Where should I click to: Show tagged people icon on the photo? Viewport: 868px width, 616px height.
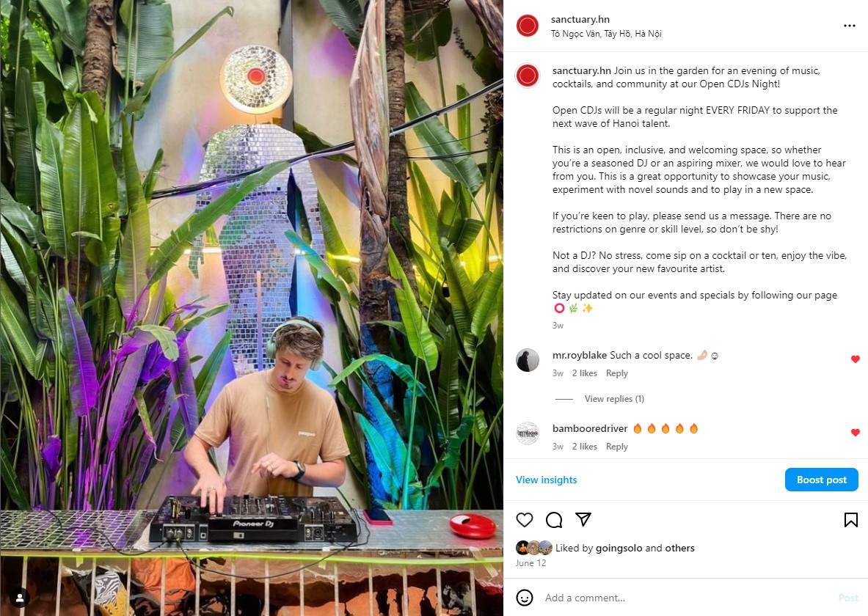coord(19,598)
